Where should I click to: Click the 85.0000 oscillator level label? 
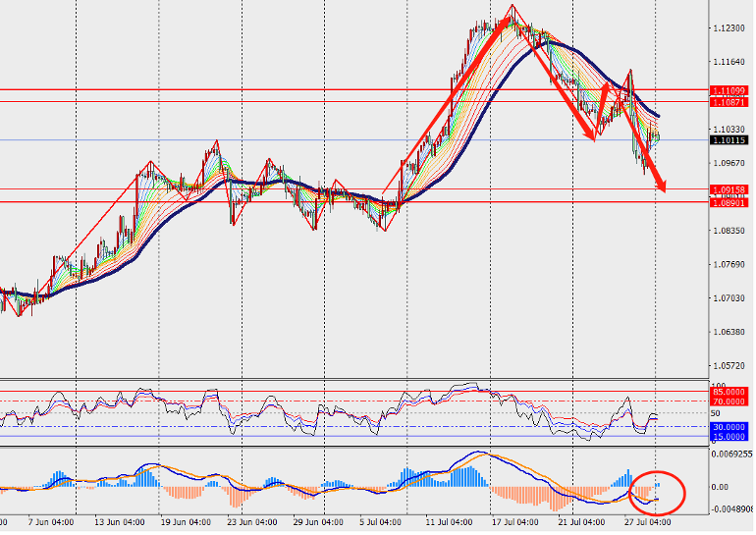(729, 392)
